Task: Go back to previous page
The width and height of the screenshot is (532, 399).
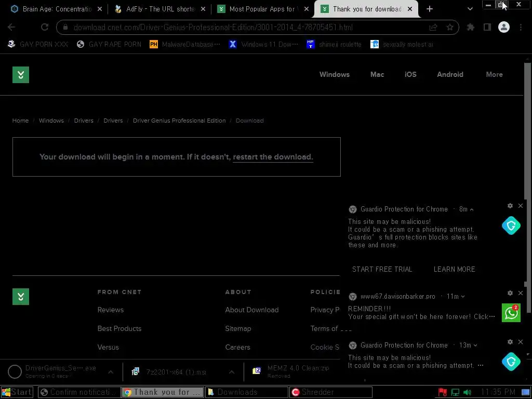Action: (11, 27)
